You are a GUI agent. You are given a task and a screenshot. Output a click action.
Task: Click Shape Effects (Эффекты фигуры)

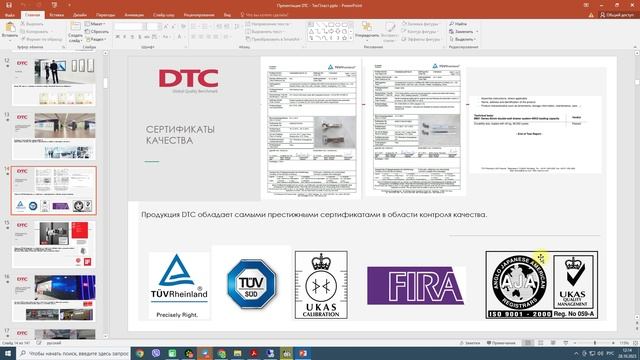[x=421, y=39]
